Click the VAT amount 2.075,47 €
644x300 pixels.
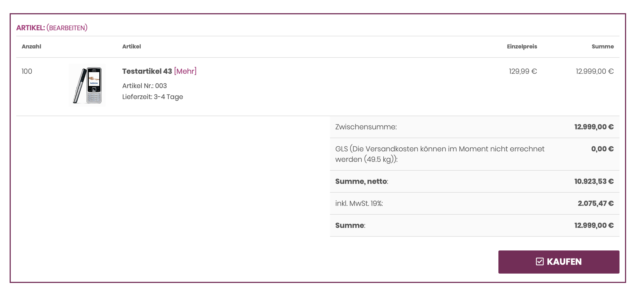595,203
